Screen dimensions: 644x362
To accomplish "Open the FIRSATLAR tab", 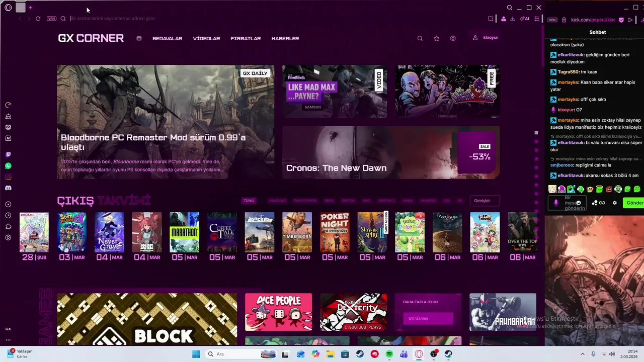I will [x=246, y=38].
